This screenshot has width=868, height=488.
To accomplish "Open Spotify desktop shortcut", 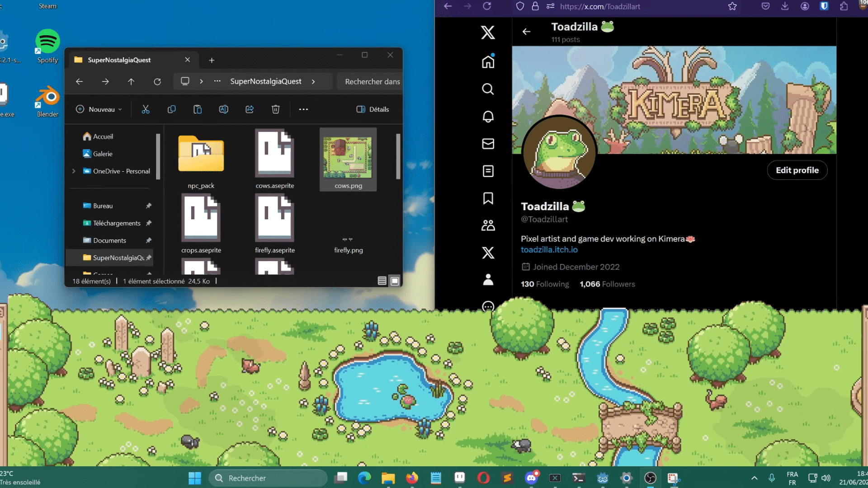I will coord(47,46).
